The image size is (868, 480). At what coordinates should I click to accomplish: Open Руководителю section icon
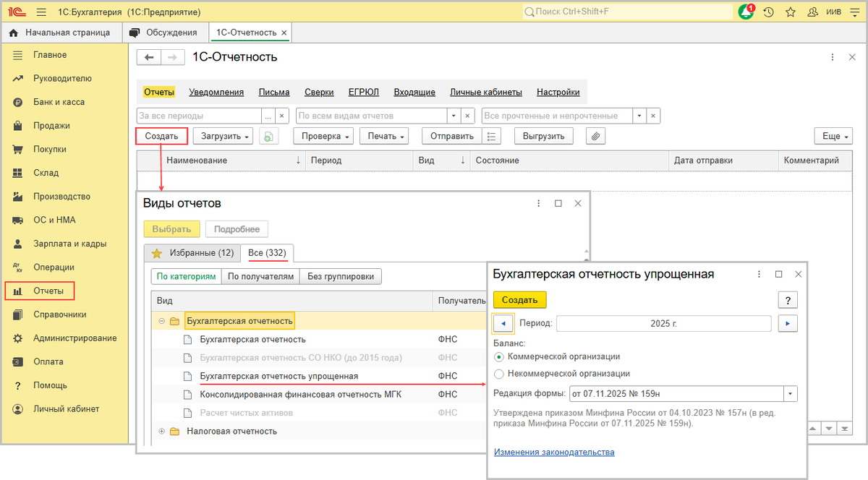tap(18, 79)
